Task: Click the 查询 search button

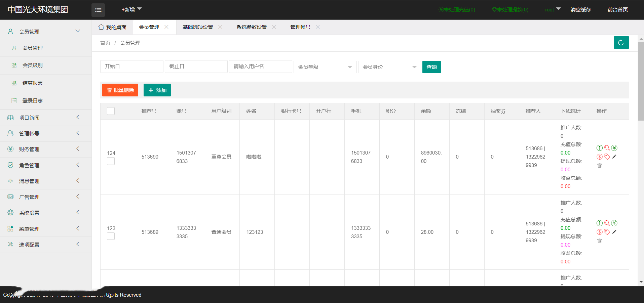Action: pos(431,67)
